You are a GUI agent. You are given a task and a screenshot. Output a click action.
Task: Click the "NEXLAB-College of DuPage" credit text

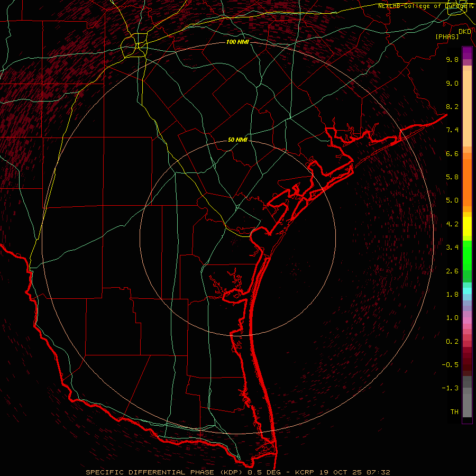[423, 6]
